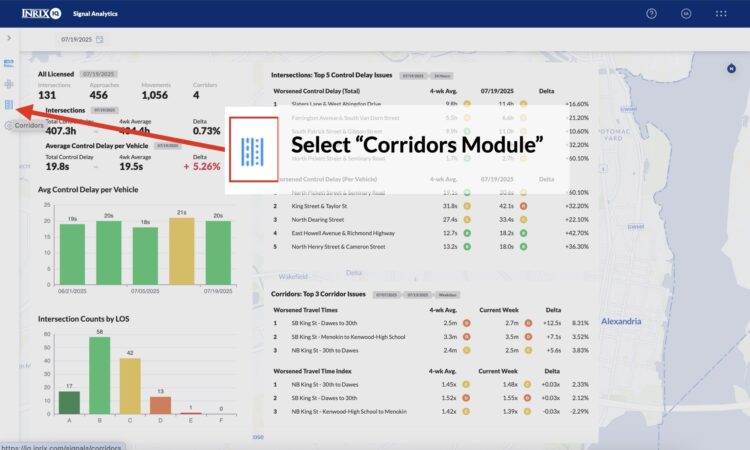The width and height of the screenshot is (750, 450).
Task: Open the calendar date picker icon
Action: (x=99, y=39)
